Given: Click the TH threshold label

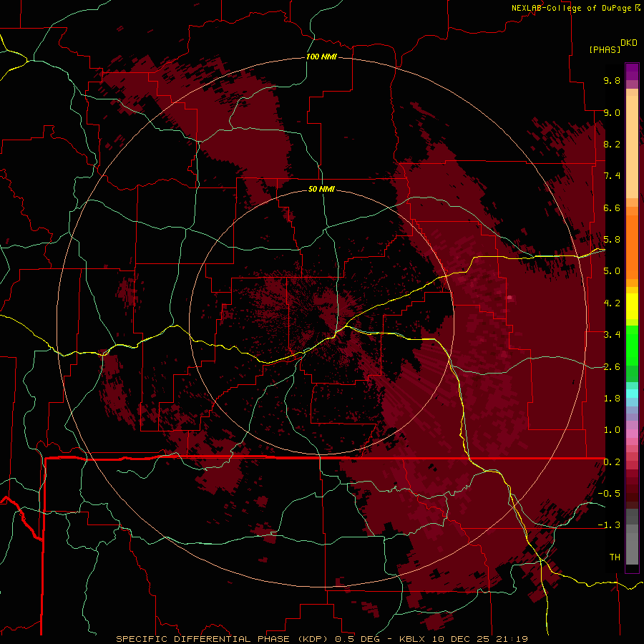Looking at the screenshot, I should tap(615, 557).
